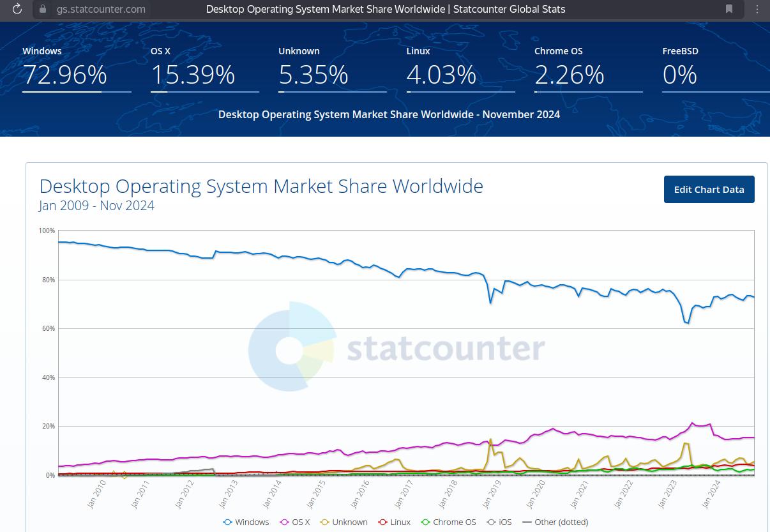
Task: Toggle the Windows series in chart legend
Action: point(246,522)
